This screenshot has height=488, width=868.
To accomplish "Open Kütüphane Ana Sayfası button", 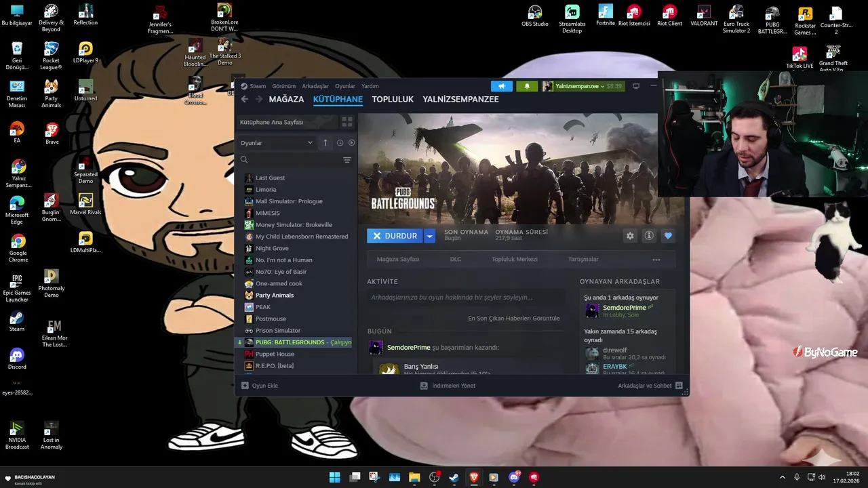I will coord(287,122).
